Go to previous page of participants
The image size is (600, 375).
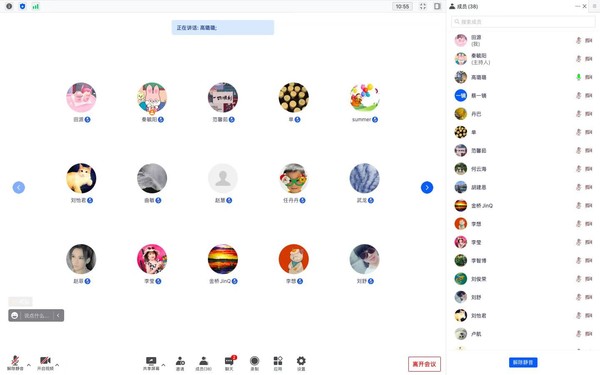(19, 188)
